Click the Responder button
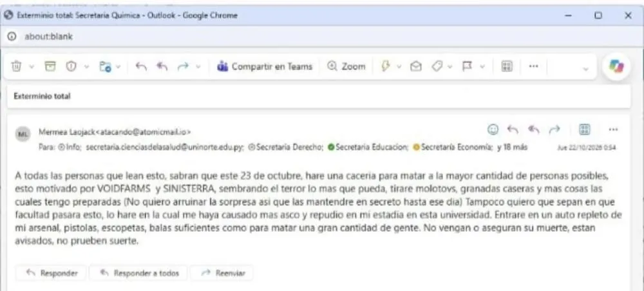 tap(52, 273)
